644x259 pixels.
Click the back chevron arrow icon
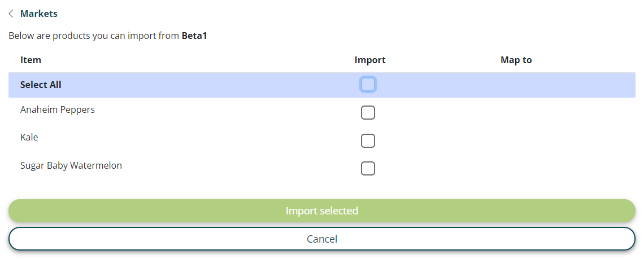(11, 14)
